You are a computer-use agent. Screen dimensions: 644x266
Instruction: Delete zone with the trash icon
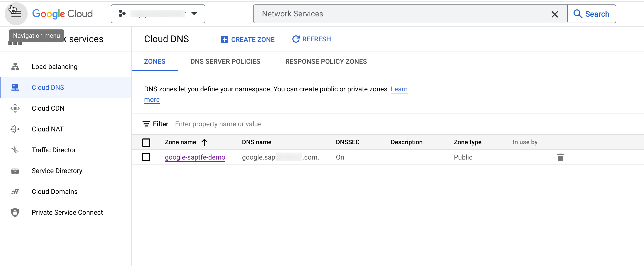point(561,157)
